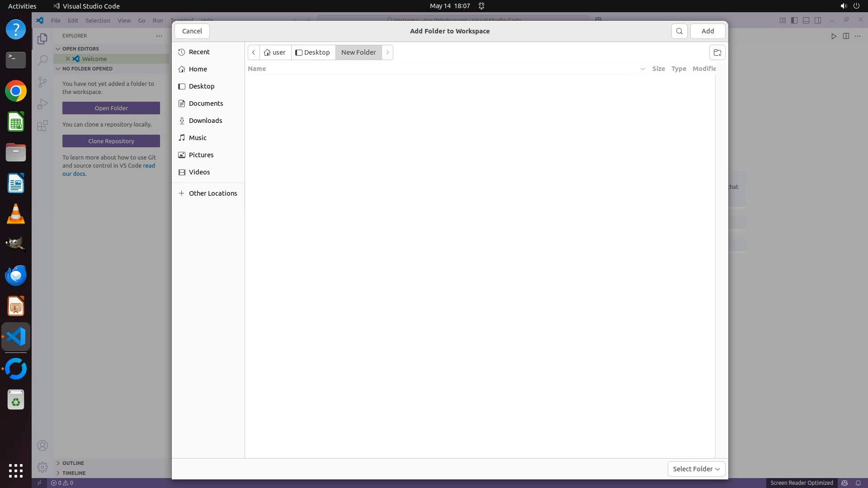Image resolution: width=868 pixels, height=488 pixels.
Task: Open the Run and Debug icon
Action: (x=42, y=104)
